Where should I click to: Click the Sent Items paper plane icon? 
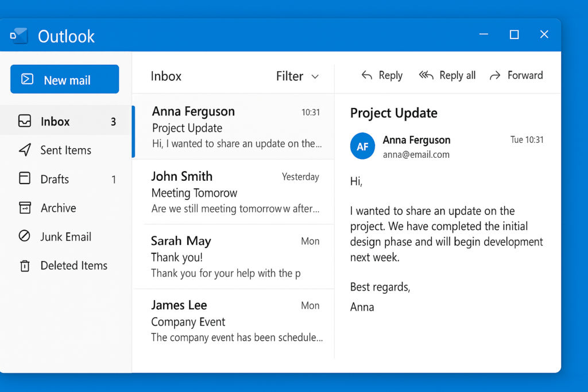click(x=25, y=150)
